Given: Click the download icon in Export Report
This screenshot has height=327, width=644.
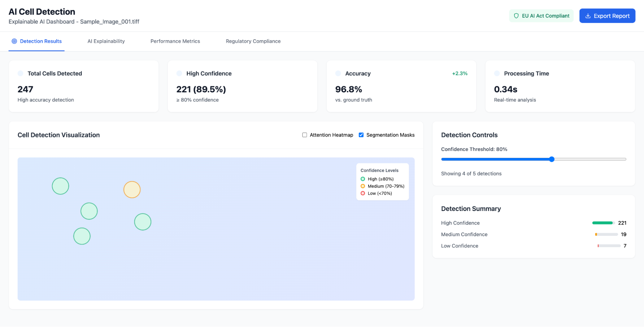Looking at the screenshot, I should [588, 16].
